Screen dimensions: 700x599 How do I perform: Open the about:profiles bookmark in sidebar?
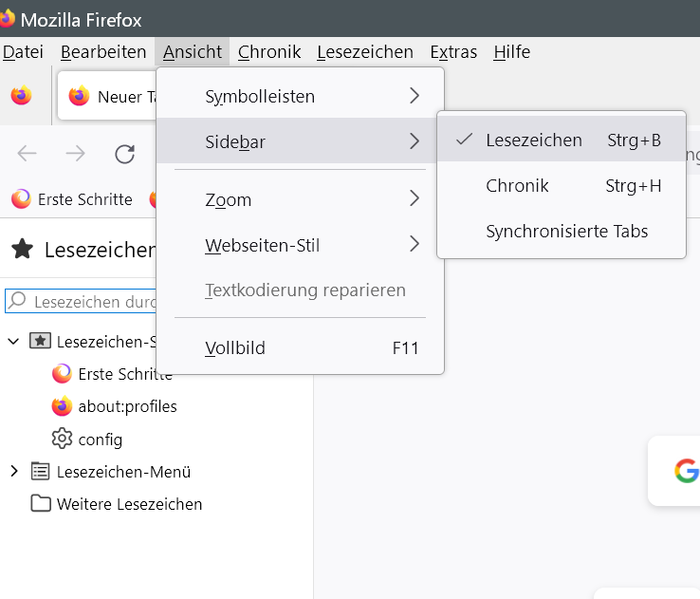pyautogui.click(x=127, y=406)
